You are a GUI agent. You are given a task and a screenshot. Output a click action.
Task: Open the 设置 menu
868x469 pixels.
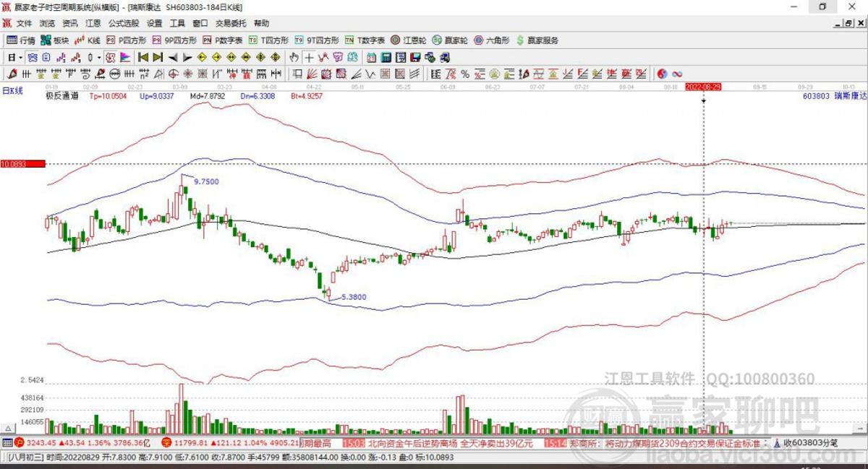(155, 23)
